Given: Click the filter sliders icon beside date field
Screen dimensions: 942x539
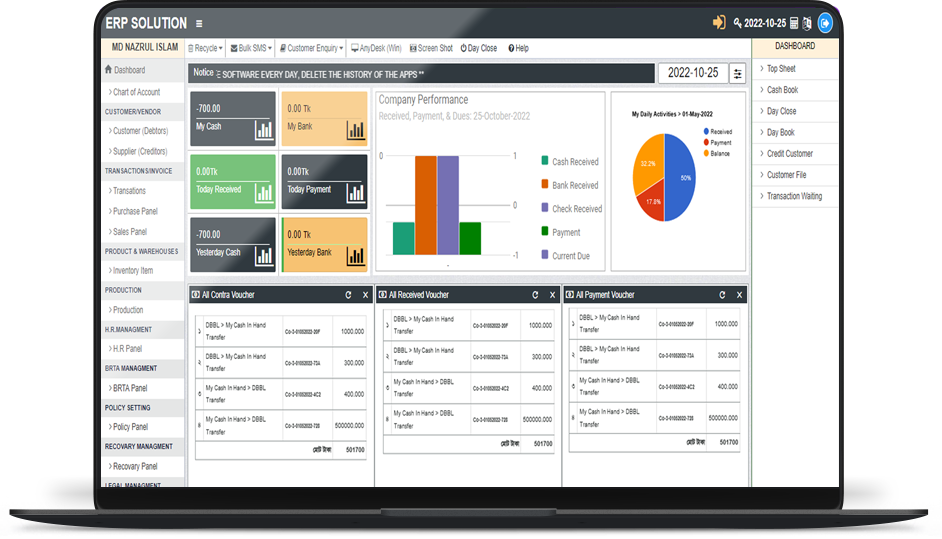Looking at the screenshot, I should 737,73.
